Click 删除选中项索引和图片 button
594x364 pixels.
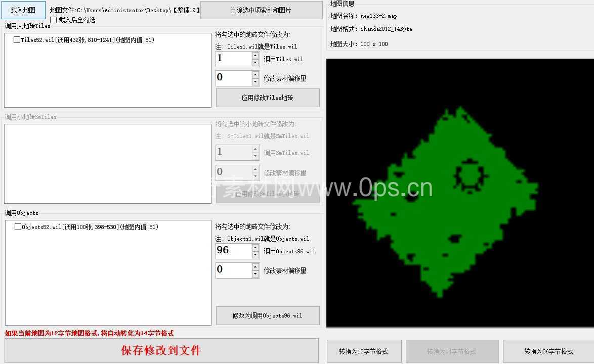(x=261, y=10)
